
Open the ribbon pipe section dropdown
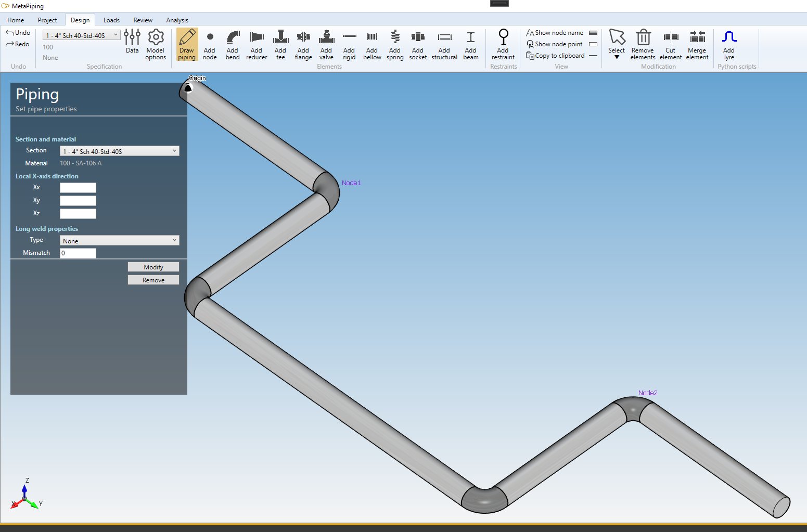pyautogui.click(x=82, y=35)
